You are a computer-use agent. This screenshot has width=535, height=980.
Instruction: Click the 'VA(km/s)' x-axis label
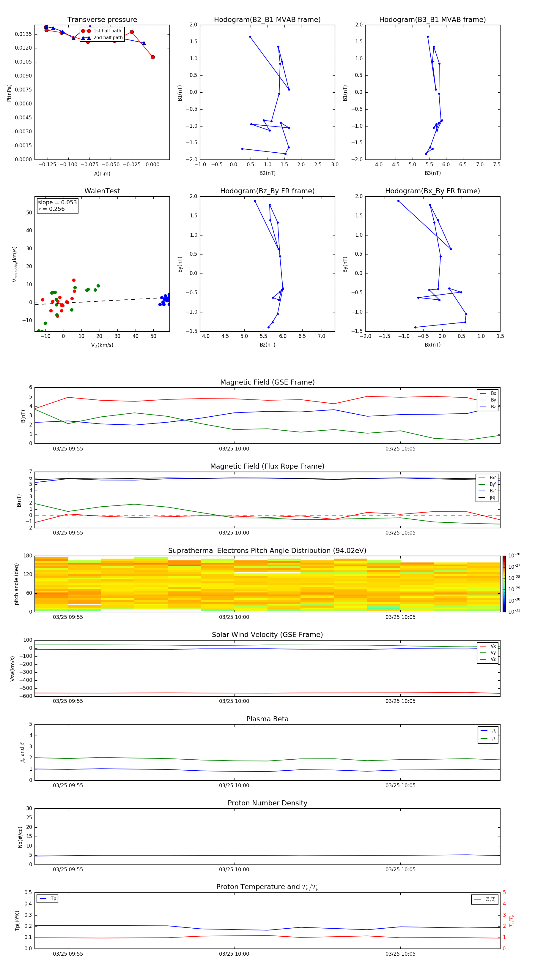[x=102, y=345]
